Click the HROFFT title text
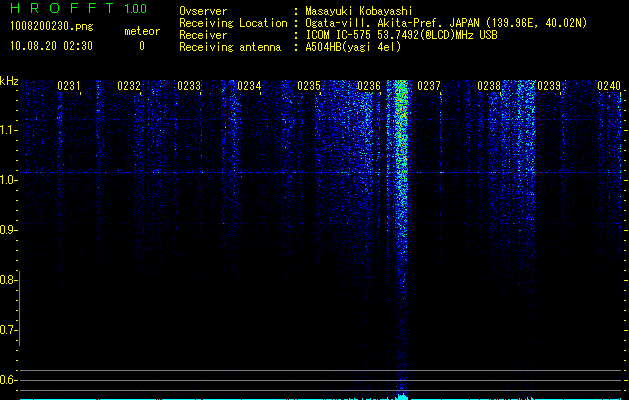 pyautogui.click(x=63, y=8)
